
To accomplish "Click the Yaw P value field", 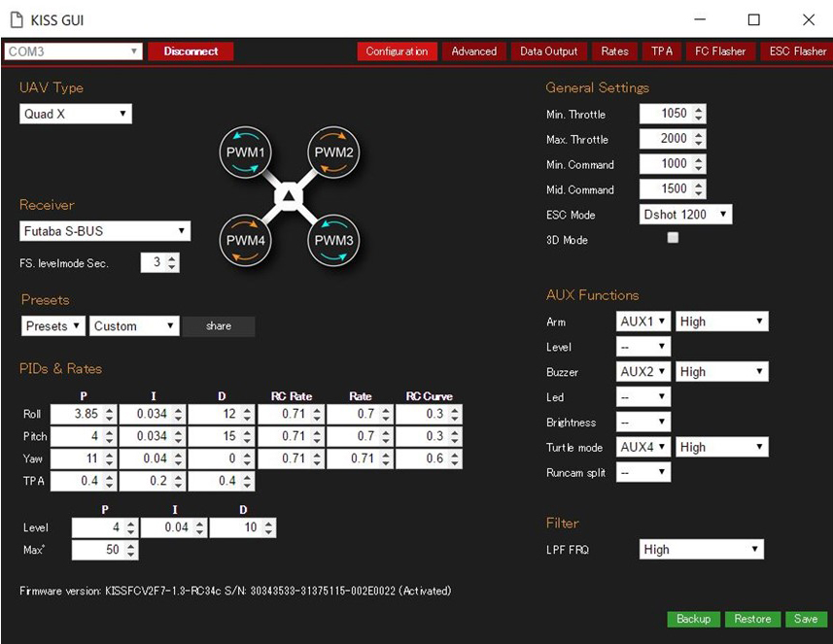I will coord(83,458).
